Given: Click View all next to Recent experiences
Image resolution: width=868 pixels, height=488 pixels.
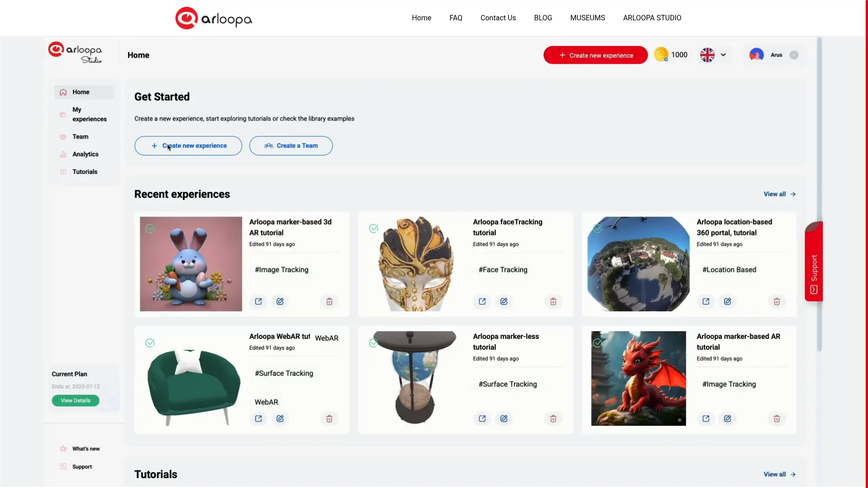Looking at the screenshot, I should [779, 194].
